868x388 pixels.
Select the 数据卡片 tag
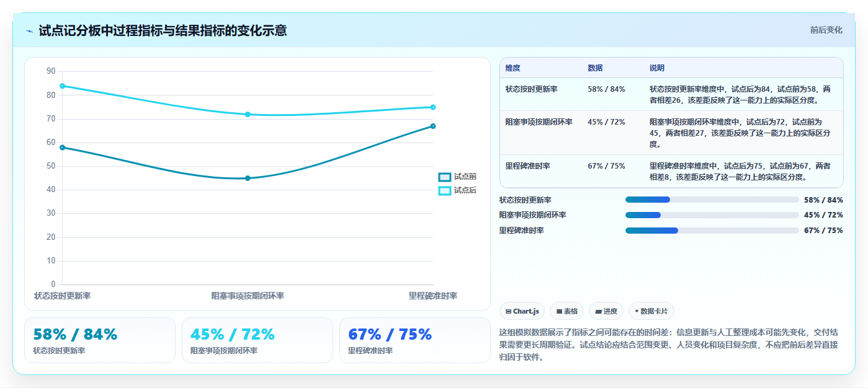[651, 311]
